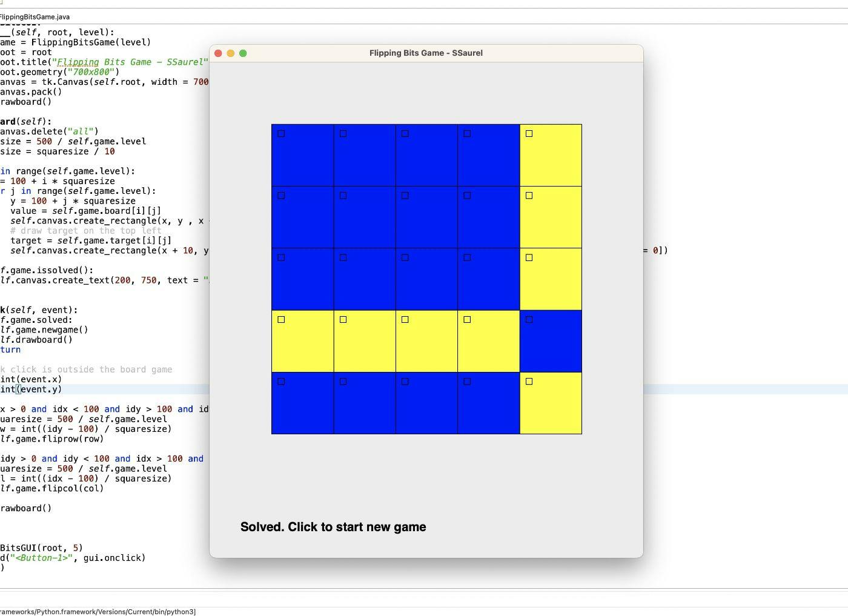Close the Flipping Bits Game window

(x=218, y=53)
